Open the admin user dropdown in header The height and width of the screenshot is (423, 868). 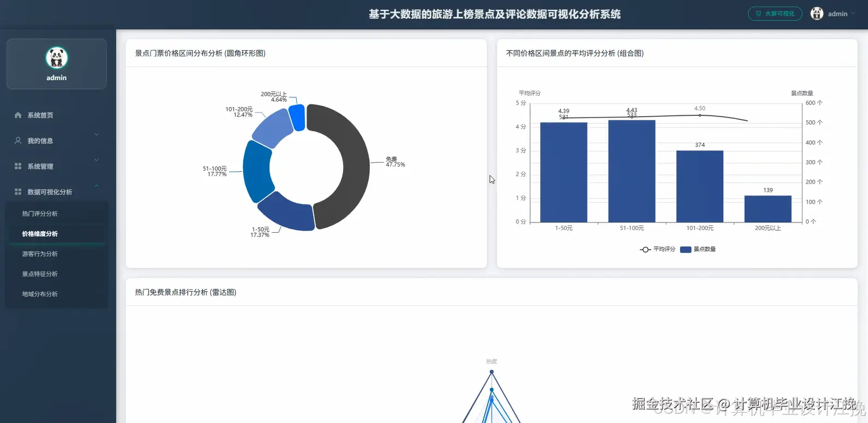[x=834, y=14]
